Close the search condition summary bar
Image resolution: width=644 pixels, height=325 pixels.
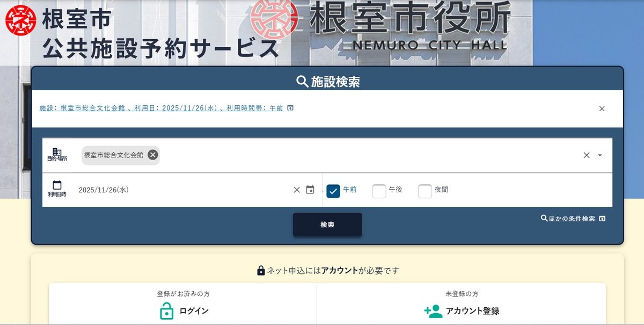pos(602,109)
